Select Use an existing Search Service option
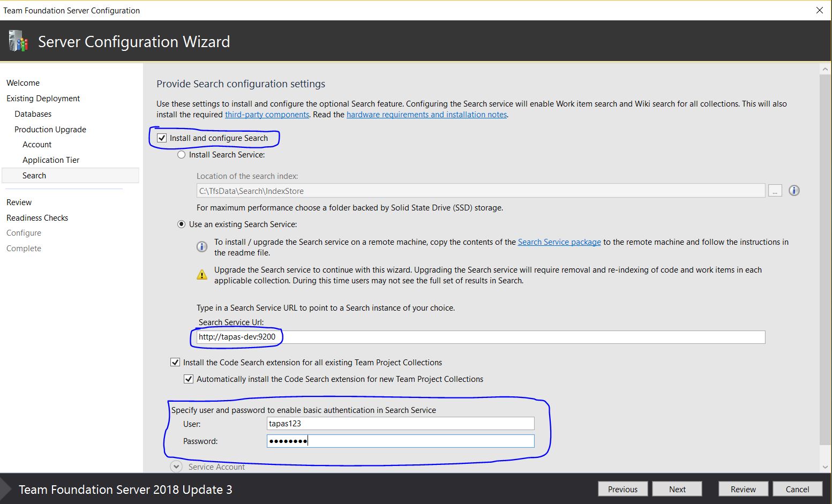 point(181,224)
